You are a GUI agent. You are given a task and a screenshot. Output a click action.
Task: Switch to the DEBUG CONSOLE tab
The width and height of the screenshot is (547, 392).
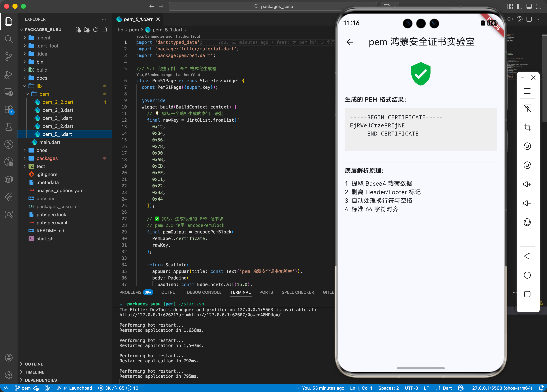[x=204, y=292]
